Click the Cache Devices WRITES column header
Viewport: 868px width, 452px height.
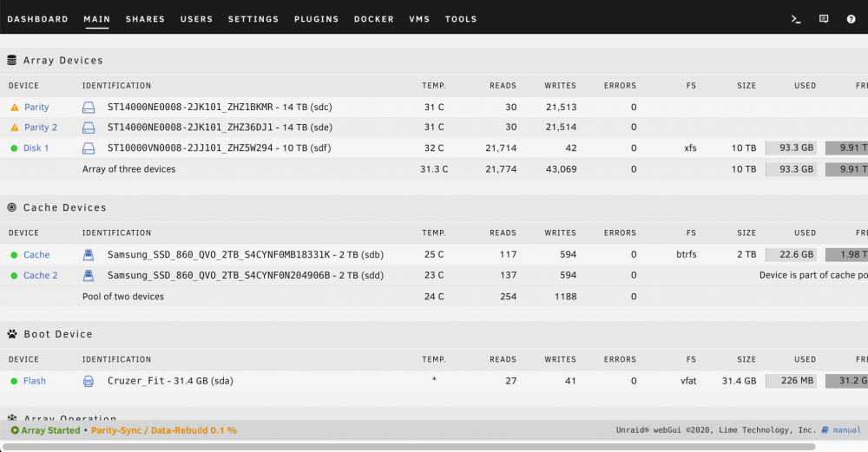560,233
